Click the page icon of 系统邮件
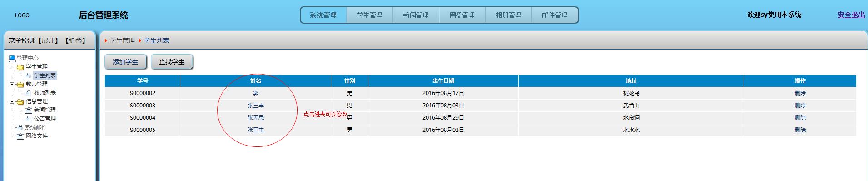The height and width of the screenshot is (181, 868). coord(20,127)
